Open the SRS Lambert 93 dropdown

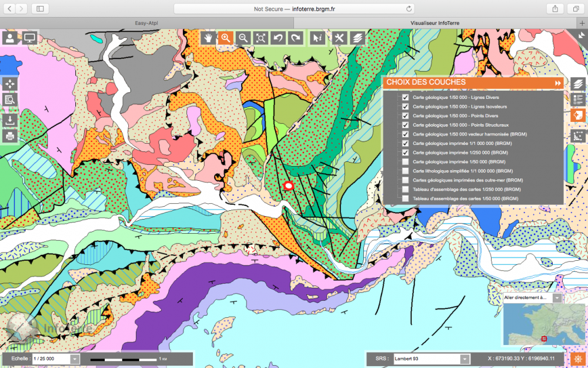[465, 359]
